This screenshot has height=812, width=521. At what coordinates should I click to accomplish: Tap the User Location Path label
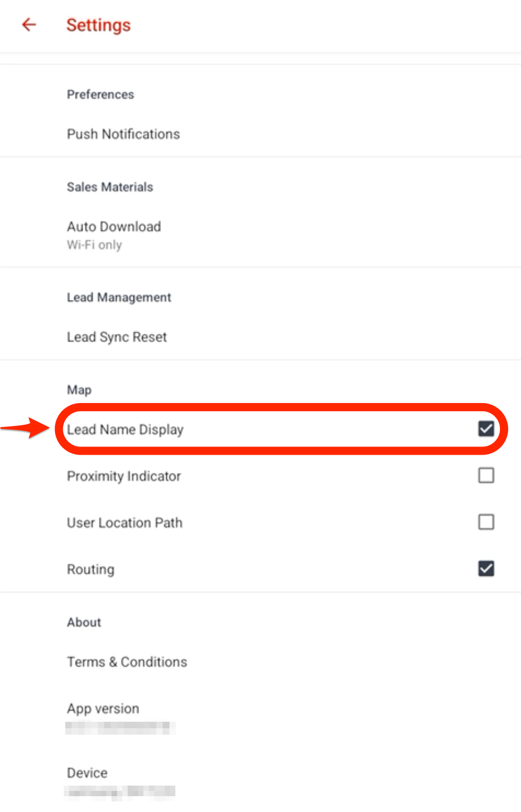tap(125, 523)
